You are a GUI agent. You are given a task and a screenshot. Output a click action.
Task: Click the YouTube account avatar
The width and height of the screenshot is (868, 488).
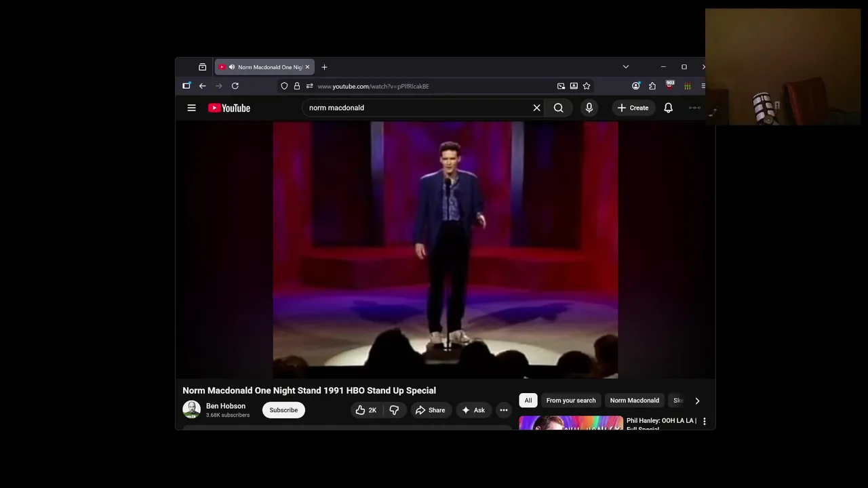[x=695, y=108]
